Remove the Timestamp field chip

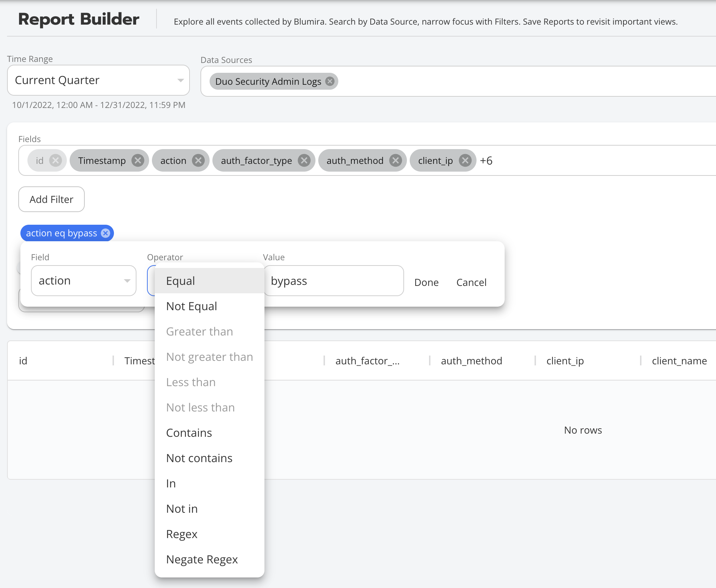point(138,161)
